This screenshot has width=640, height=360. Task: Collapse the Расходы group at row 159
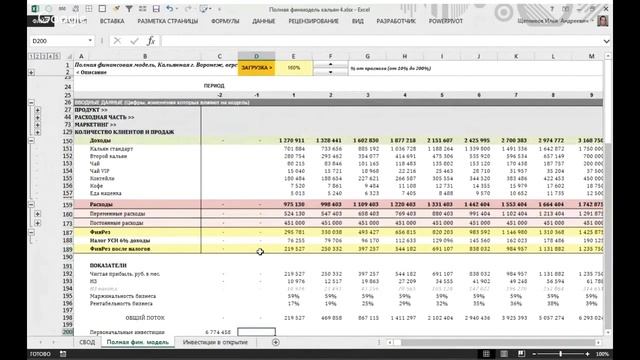[x=31, y=204]
